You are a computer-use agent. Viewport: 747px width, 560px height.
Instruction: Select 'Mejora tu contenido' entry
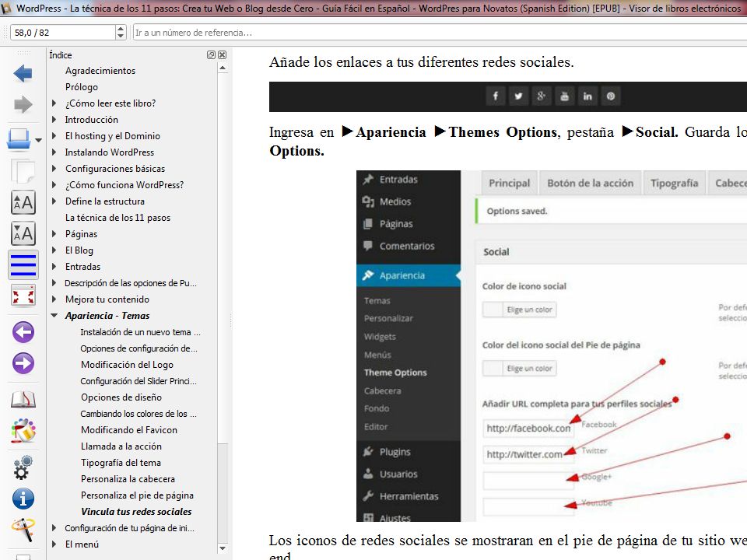point(107,299)
